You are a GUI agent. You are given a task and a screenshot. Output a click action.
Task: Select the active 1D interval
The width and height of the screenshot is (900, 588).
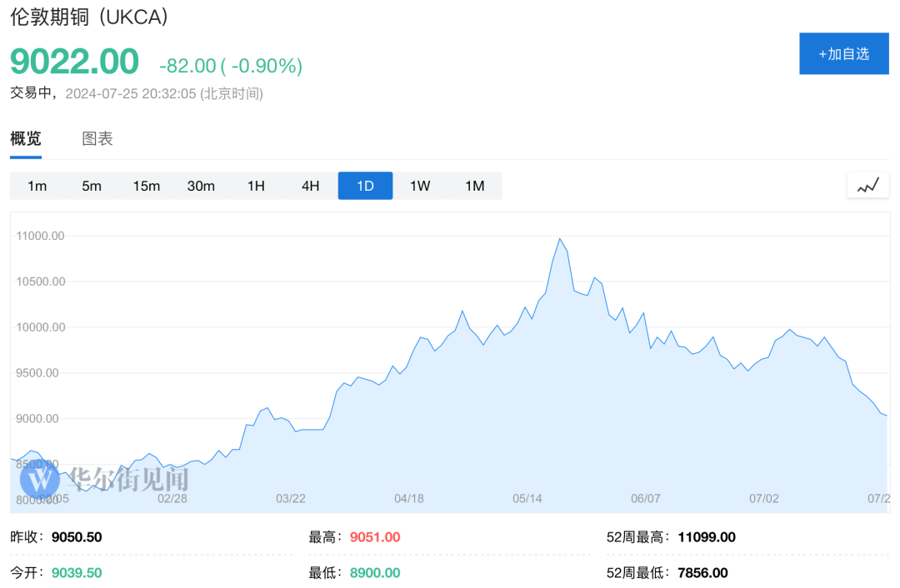click(x=365, y=186)
